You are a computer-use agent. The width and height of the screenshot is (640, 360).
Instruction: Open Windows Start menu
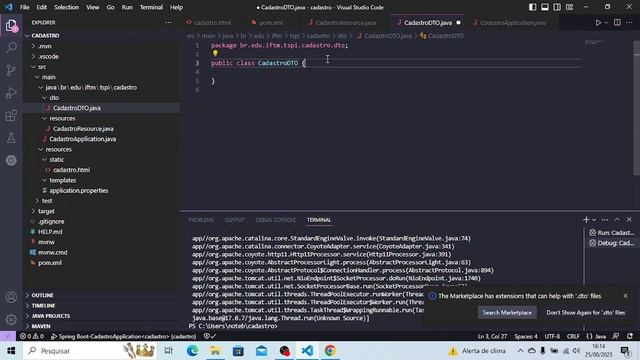[11, 351]
